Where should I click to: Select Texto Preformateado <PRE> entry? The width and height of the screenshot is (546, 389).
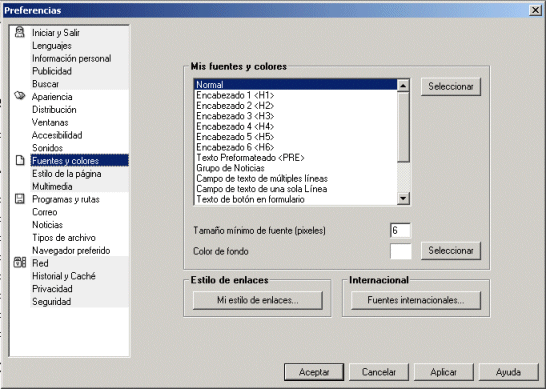[296, 158]
